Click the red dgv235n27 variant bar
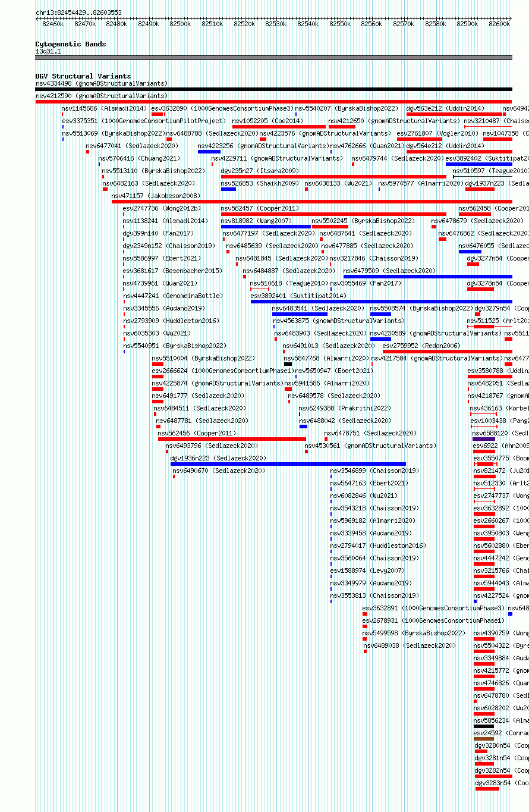 point(333,177)
